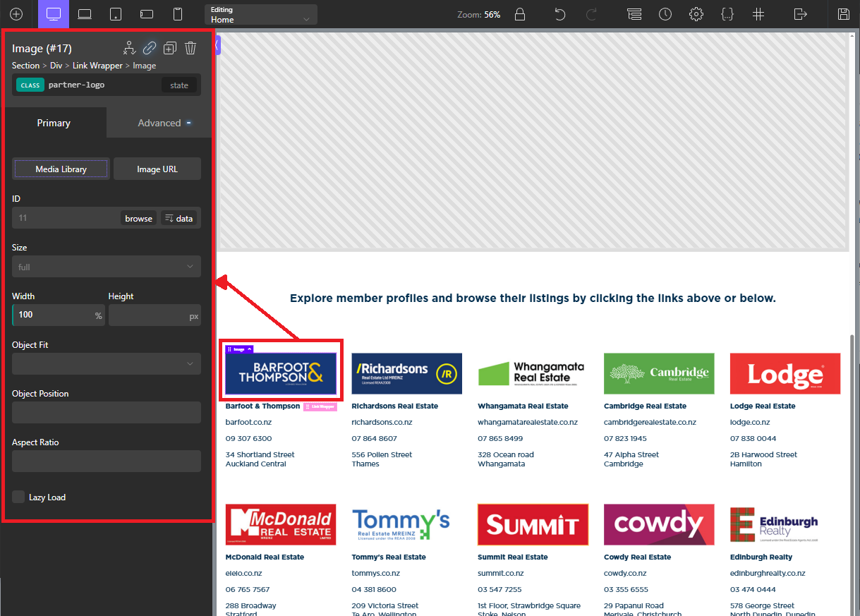The height and width of the screenshot is (616, 860).
Task: Select the Summit logo image
Action: click(x=533, y=524)
